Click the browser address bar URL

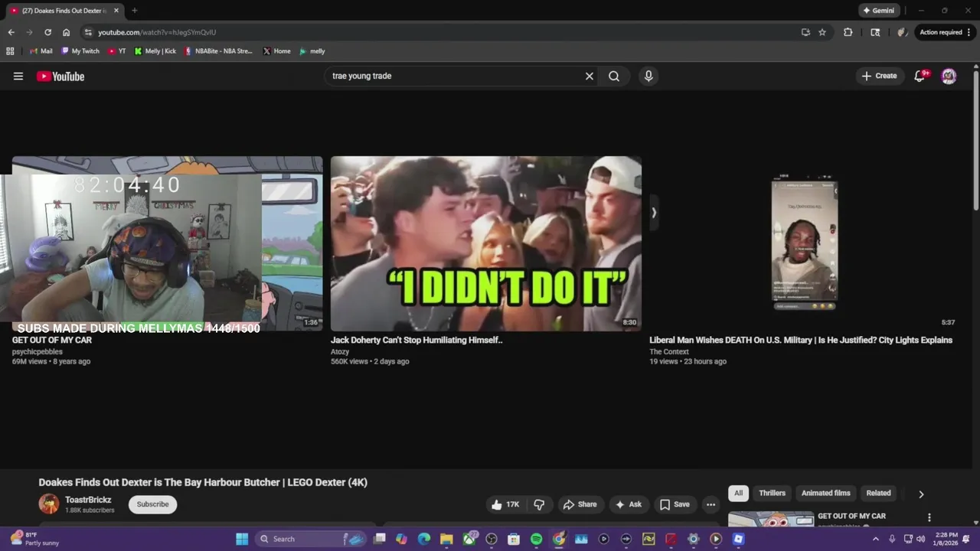(x=157, y=32)
